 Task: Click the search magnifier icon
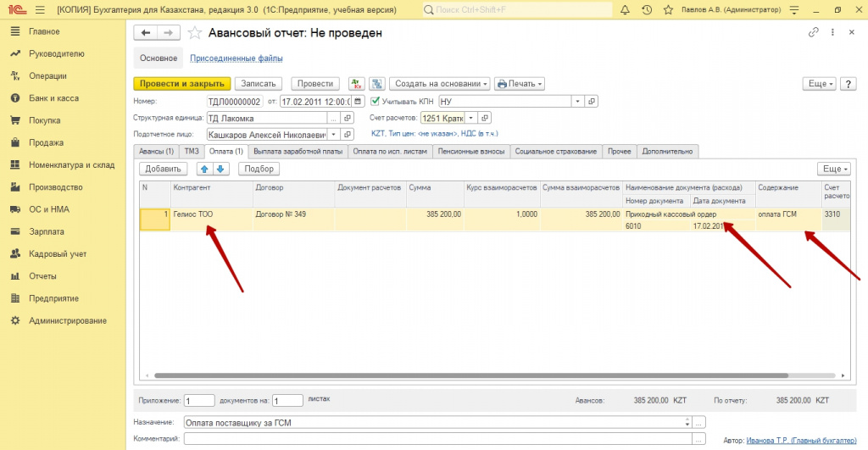click(x=428, y=10)
